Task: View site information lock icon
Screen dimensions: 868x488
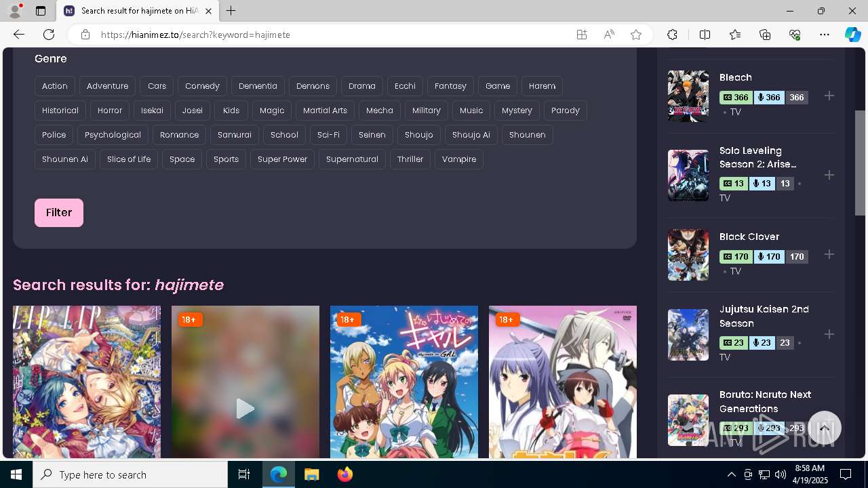Action: (x=85, y=35)
